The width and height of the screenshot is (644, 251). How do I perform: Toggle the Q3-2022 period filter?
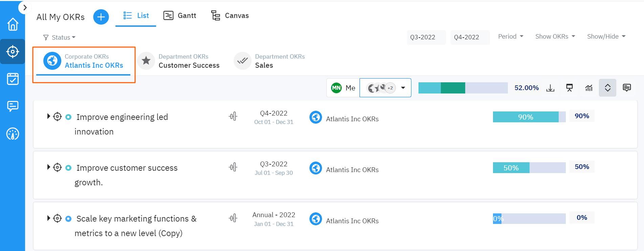(x=423, y=37)
